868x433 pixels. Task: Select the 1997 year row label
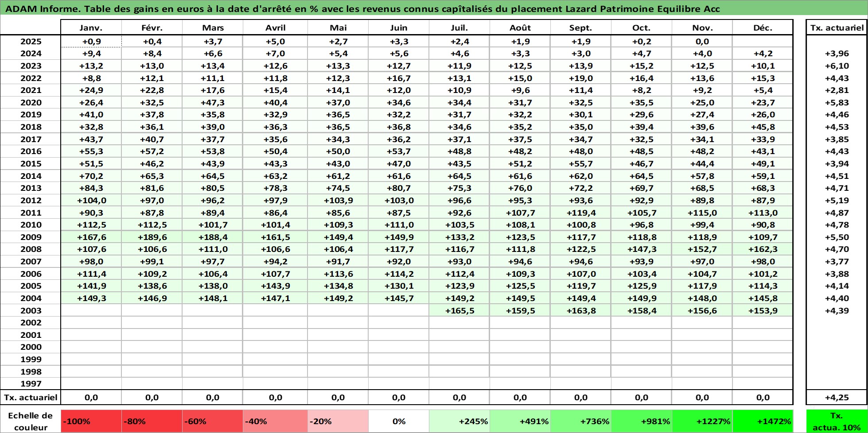coord(31,383)
